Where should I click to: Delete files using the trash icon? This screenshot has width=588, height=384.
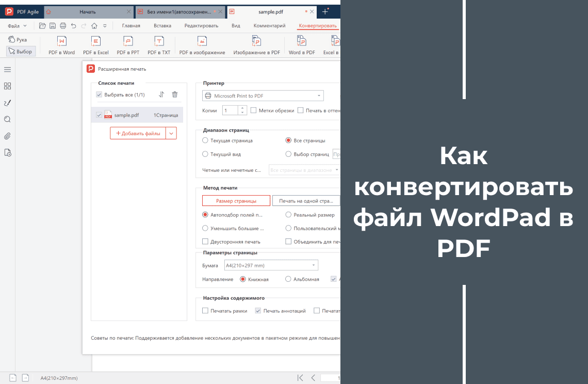(176, 93)
